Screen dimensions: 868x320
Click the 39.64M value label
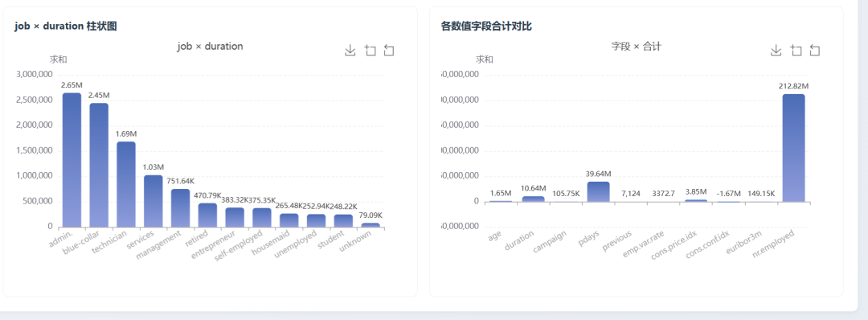coord(599,174)
